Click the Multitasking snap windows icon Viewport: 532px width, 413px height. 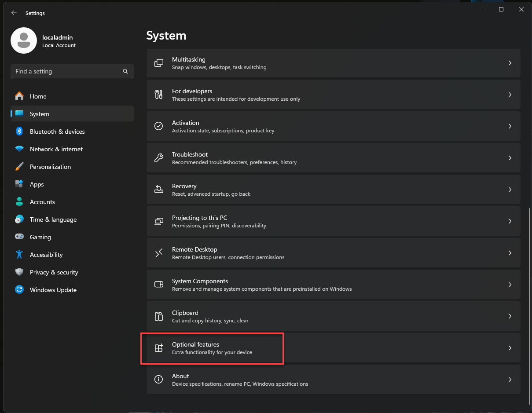159,63
